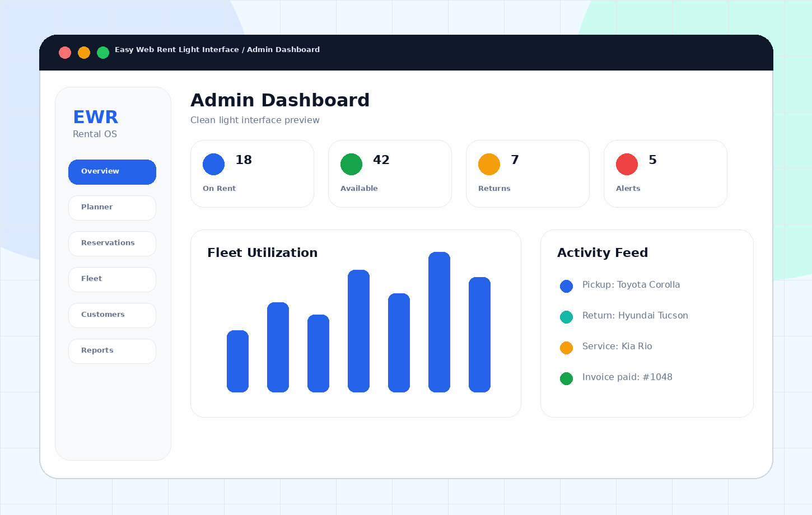Image resolution: width=812 pixels, height=515 pixels.
Task: Click the green Available status circle
Action: coord(351,164)
